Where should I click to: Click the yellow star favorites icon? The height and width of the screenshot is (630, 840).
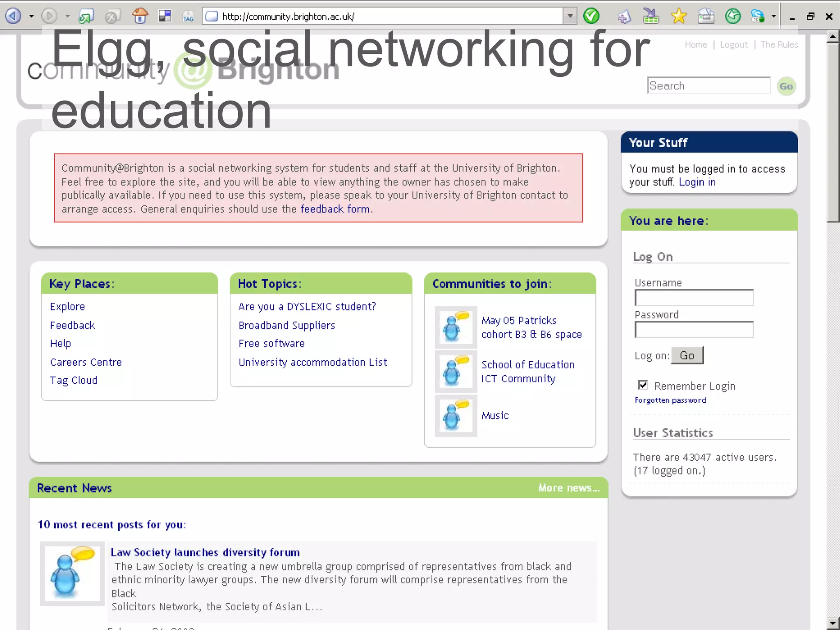click(x=679, y=16)
